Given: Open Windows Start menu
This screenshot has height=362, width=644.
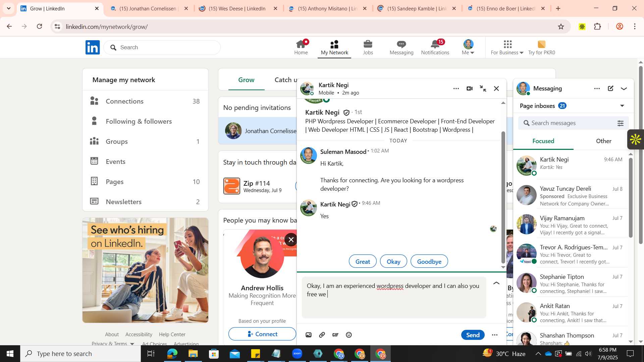Looking at the screenshot, I should pyautogui.click(x=10, y=354).
